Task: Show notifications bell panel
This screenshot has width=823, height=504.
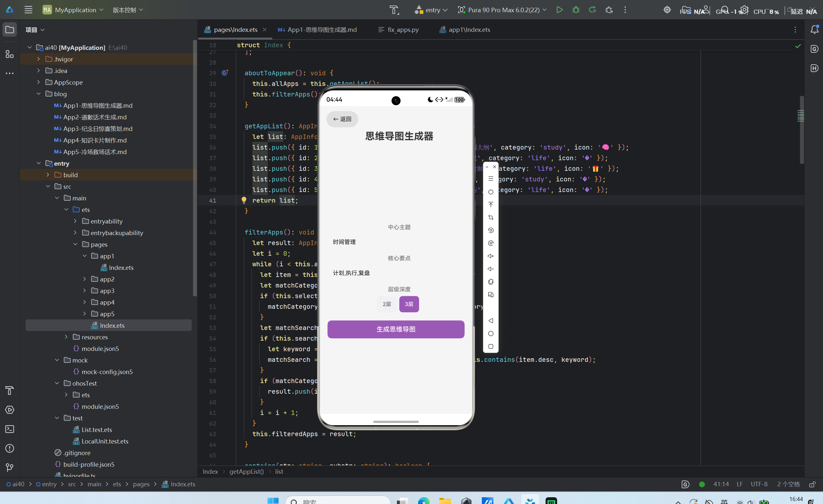Action: click(x=814, y=30)
